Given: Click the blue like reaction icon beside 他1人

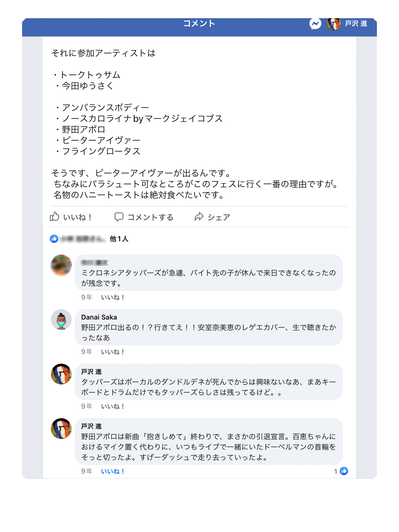Looking at the screenshot, I should pyautogui.click(x=54, y=238).
